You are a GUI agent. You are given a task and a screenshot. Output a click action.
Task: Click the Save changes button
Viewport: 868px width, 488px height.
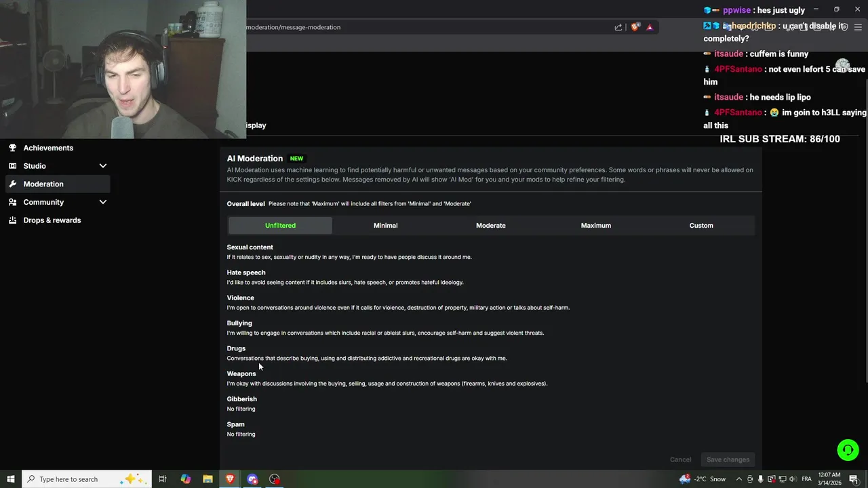(728, 460)
